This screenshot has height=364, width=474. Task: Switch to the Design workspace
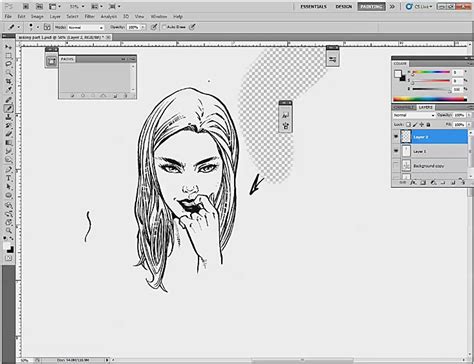[344, 6]
